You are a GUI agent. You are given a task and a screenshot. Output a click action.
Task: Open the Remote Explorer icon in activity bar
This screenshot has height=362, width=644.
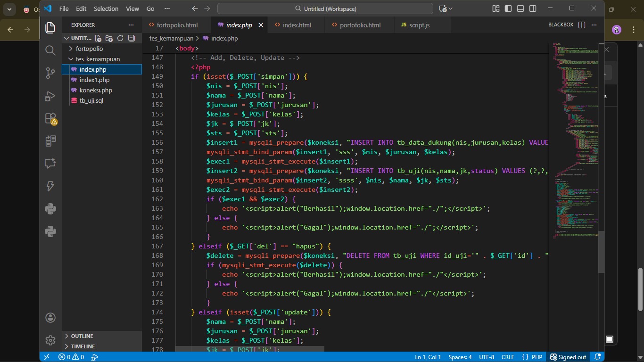[x=50, y=141]
